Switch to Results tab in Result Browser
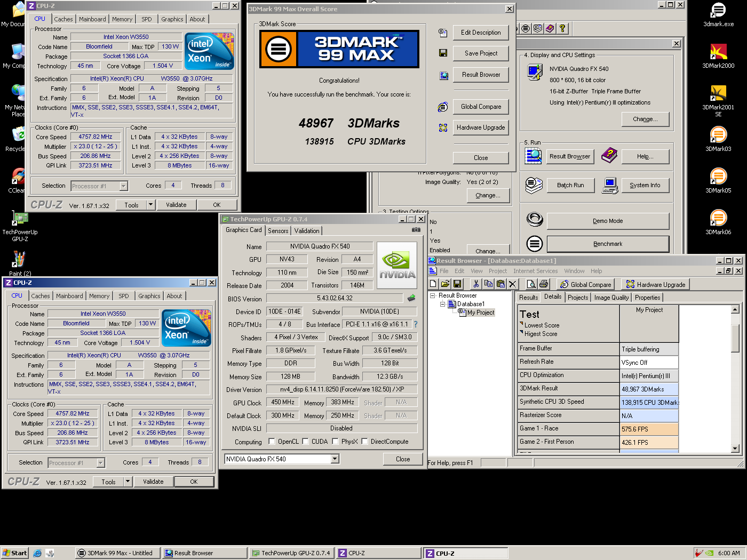This screenshot has height=560, width=747. [528, 298]
